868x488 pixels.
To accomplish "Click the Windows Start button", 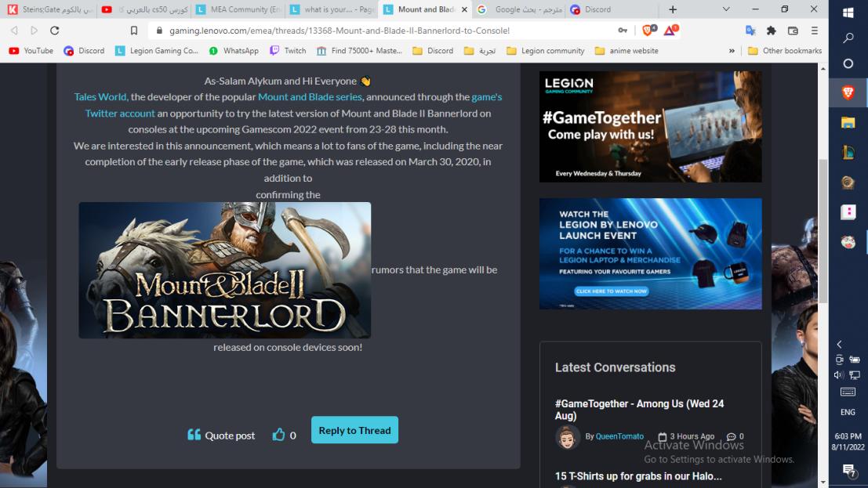I will click(x=848, y=12).
